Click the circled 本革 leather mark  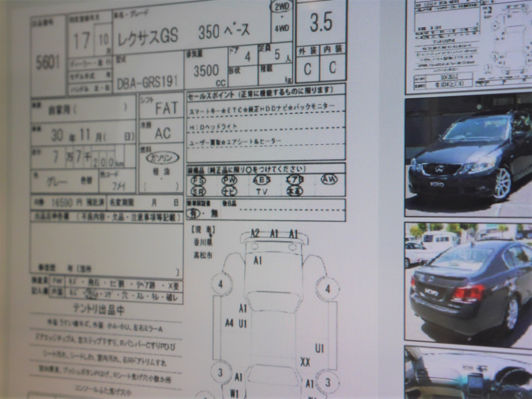pyautogui.click(x=295, y=191)
